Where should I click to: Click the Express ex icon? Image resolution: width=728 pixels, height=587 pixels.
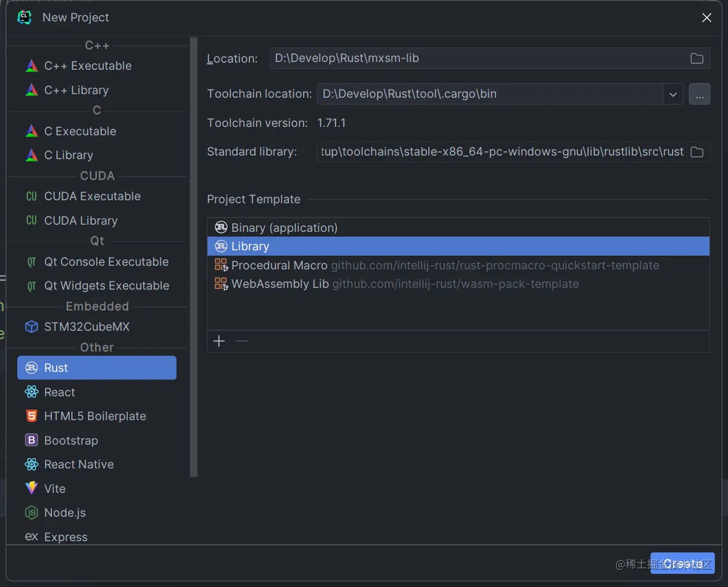(x=32, y=537)
